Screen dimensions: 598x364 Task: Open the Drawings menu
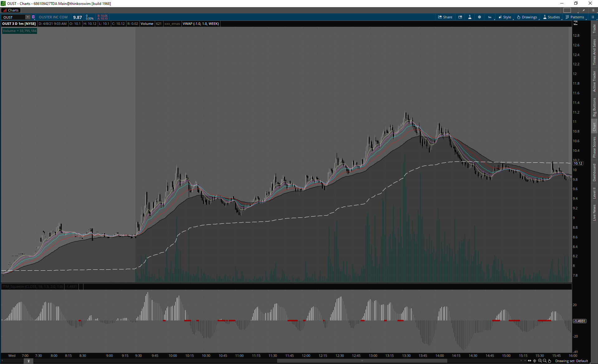(x=527, y=17)
